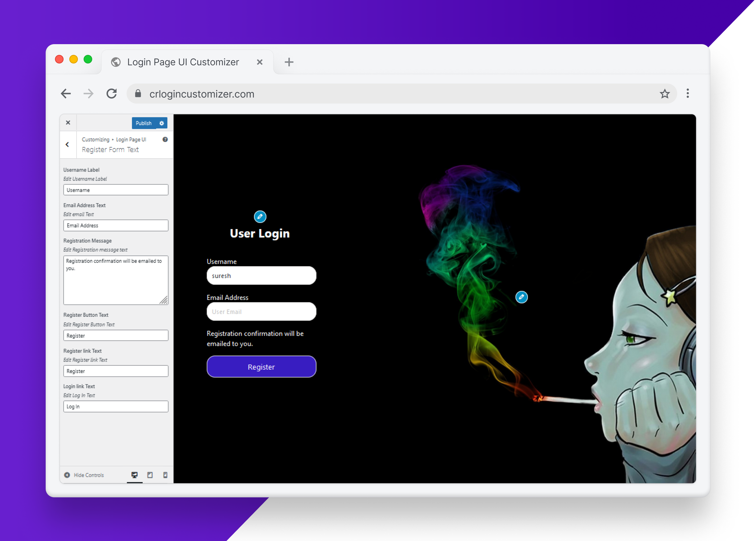The width and height of the screenshot is (756, 541).
Task: Switch to the desktop preview icon
Action: tap(134, 475)
